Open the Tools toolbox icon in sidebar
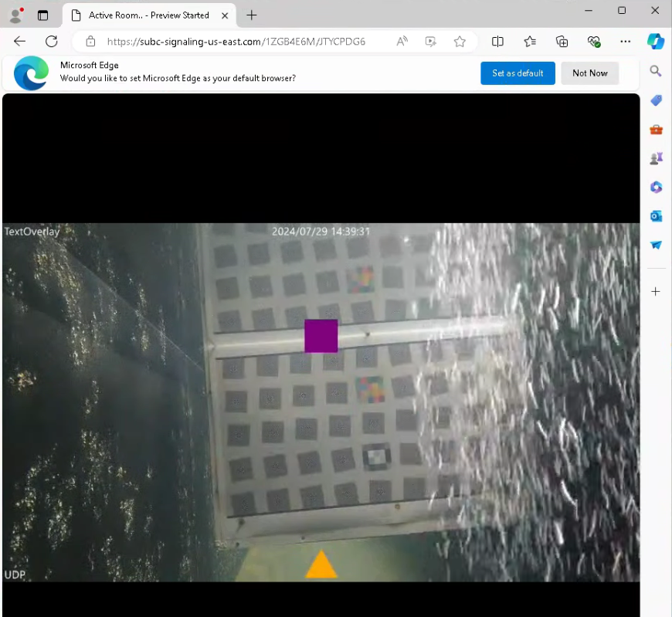 656,129
